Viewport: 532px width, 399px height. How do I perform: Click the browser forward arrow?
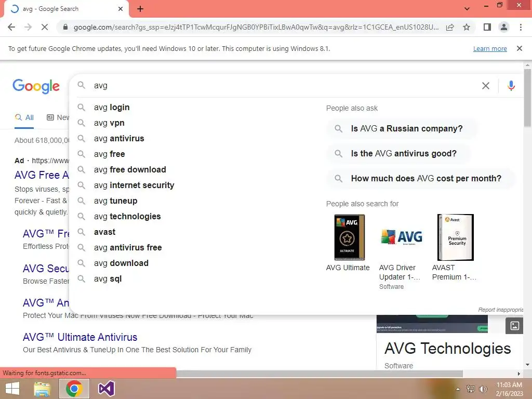(28, 27)
